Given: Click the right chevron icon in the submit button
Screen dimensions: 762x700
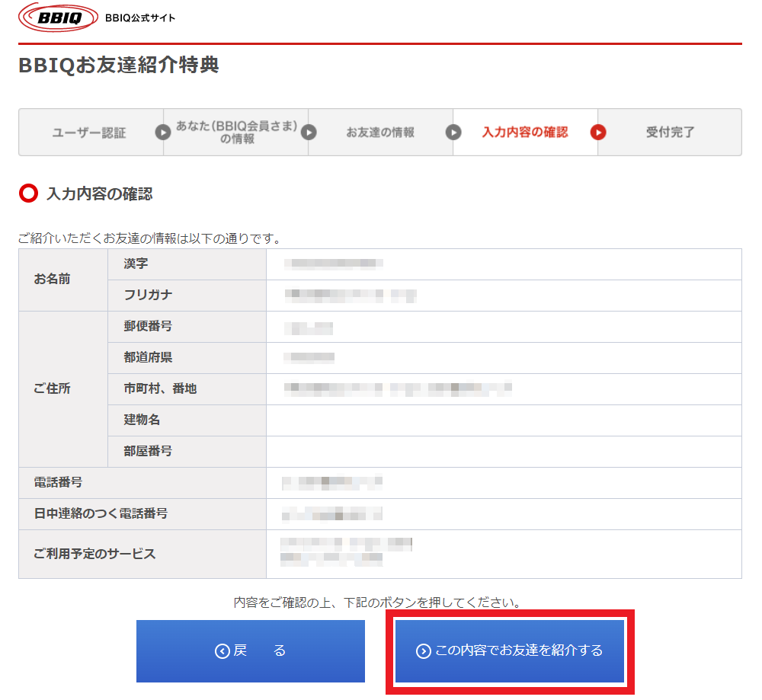Looking at the screenshot, I should (x=424, y=651).
